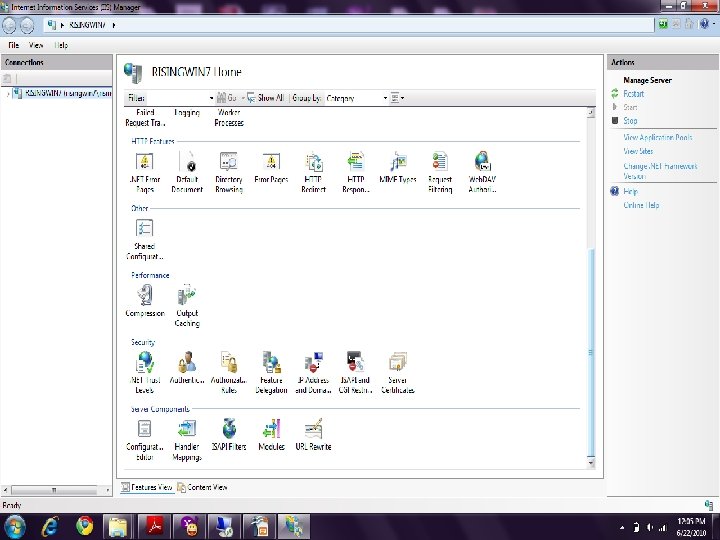Click Show All in filter toolbar
Viewport: 720px width, 540px height.
tap(266, 98)
